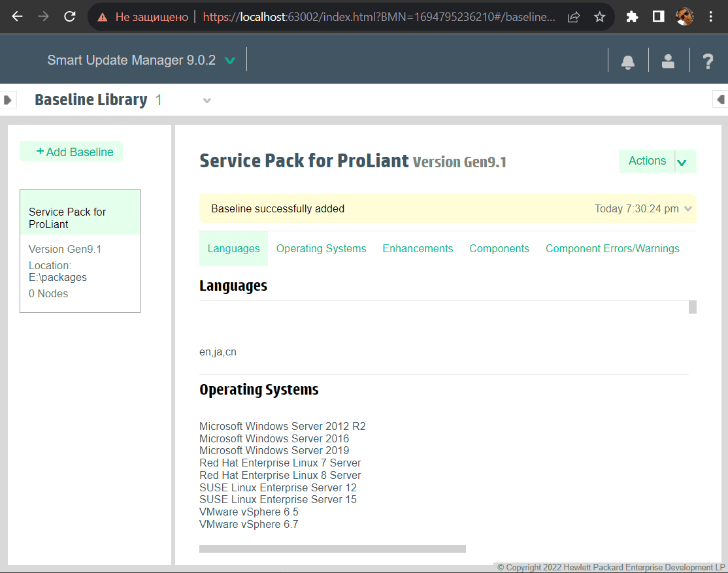Expand the Baseline Library filter chevron
Viewport: 728px width, 573px height.
point(207,101)
